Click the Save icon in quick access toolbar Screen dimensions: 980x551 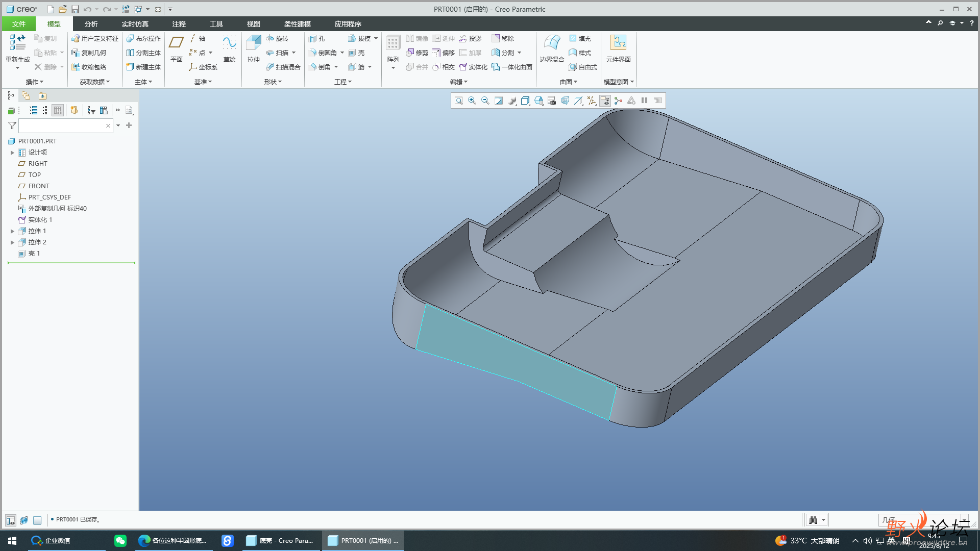pyautogui.click(x=75, y=9)
